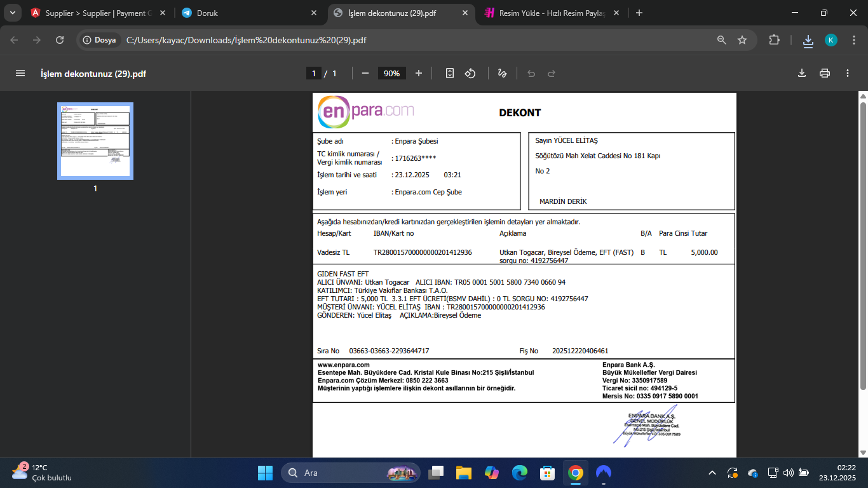The image size is (868, 488).
Task: Expand the hidden system tray icons
Action: tap(712, 473)
